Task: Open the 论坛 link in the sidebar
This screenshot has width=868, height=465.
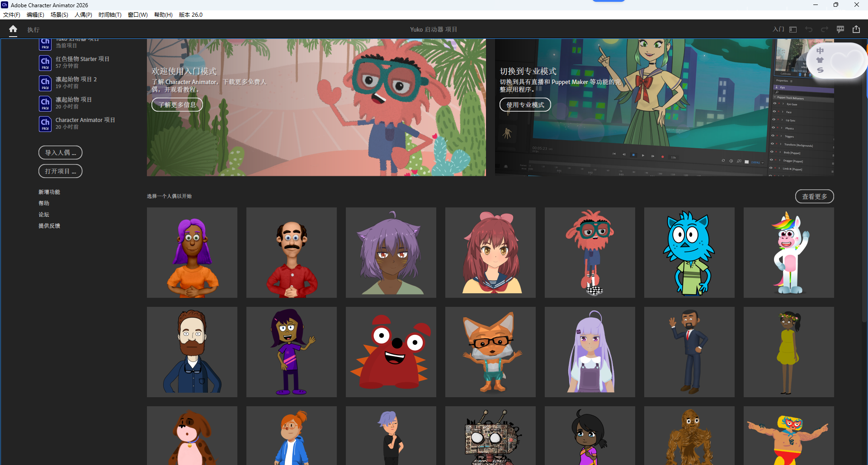Action: (x=44, y=214)
